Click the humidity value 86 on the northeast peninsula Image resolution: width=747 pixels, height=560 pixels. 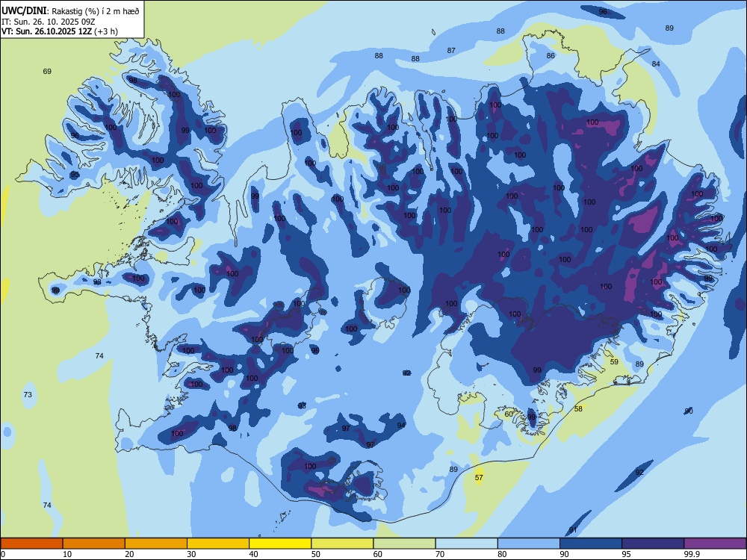point(551,56)
